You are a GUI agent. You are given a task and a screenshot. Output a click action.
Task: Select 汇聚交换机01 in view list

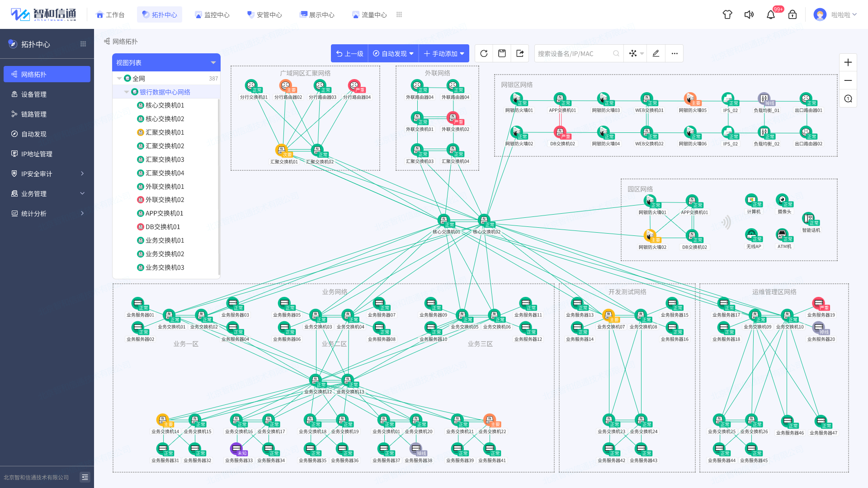pos(165,132)
